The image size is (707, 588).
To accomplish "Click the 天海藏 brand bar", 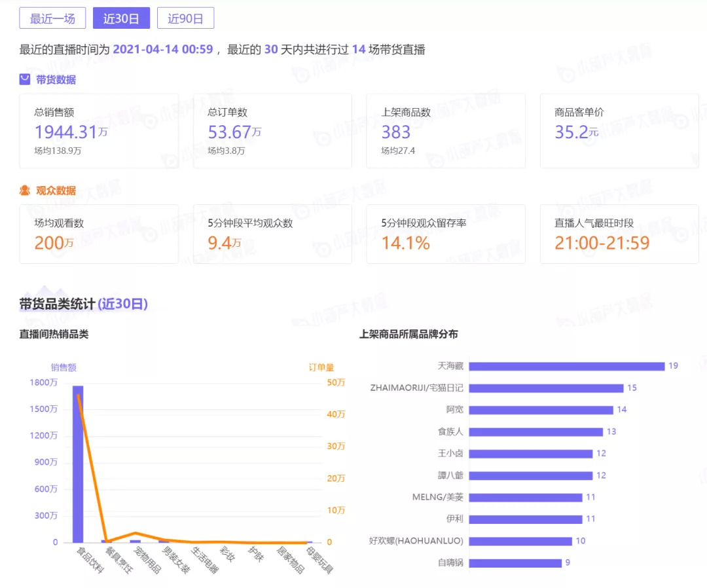I will 567,366.
